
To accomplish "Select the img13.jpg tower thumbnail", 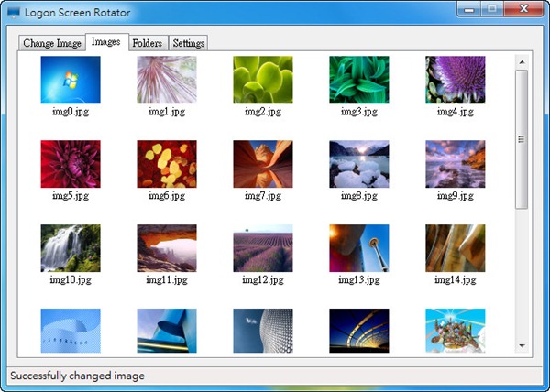I will [359, 248].
